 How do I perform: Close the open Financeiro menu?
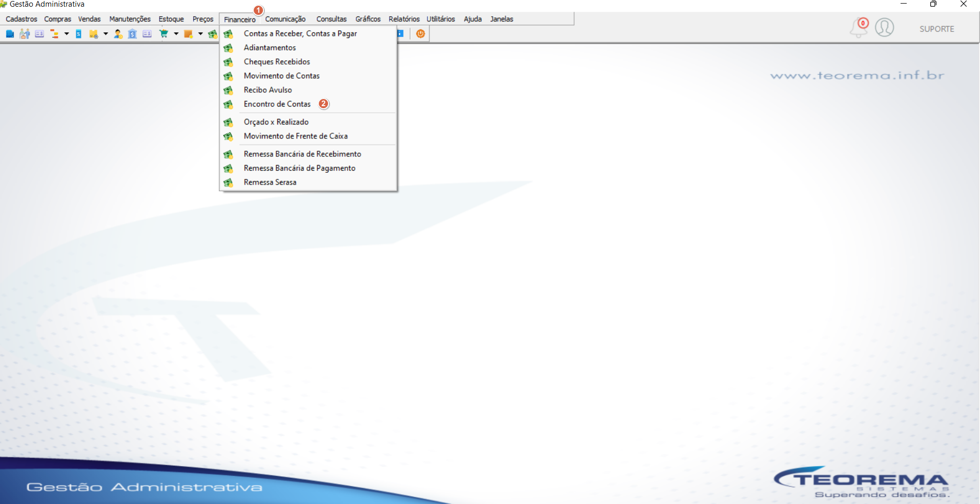click(x=240, y=19)
